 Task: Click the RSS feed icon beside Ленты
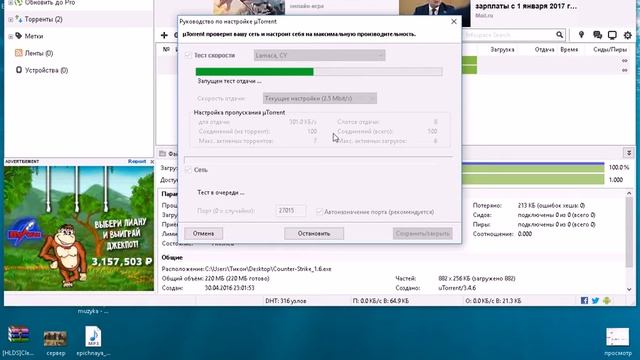(18, 53)
